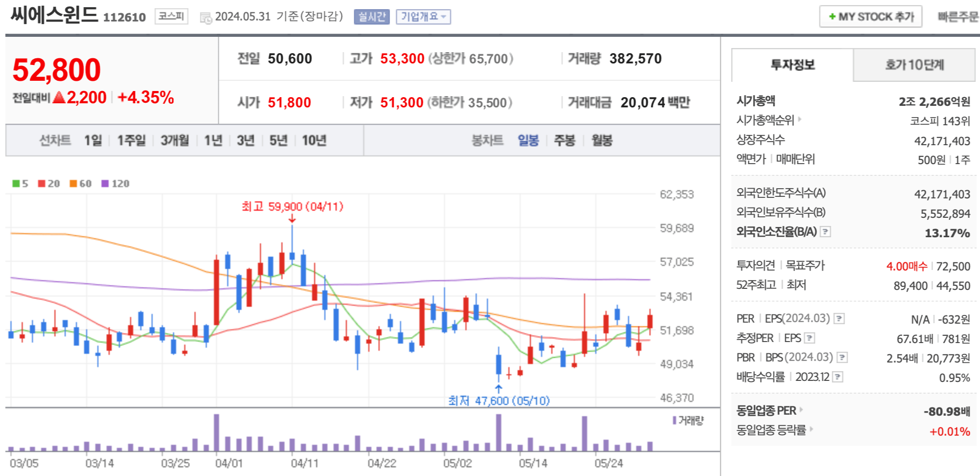Viewport: 980px width, 476px height.
Task: Click the 거래대금 20,074 value
Action: click(x=643, y=103)
